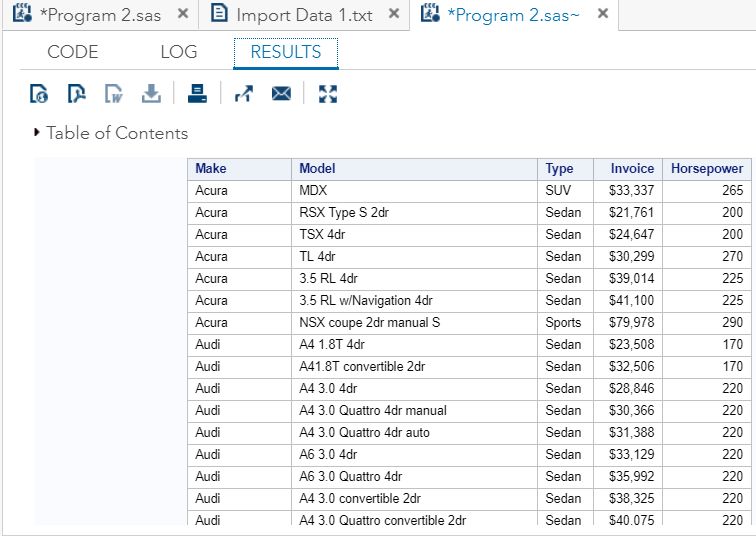Image resolution: width=756 pixels, height=536 pixels.
Task: Select A4 3.0 Quattro 4dr auto cell
Action: click(414, 433)
